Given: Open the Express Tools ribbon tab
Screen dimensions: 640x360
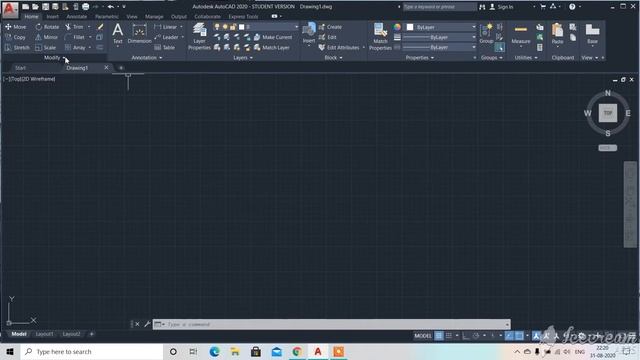Looking at the screenshot, I should click(x=243, y=16).
